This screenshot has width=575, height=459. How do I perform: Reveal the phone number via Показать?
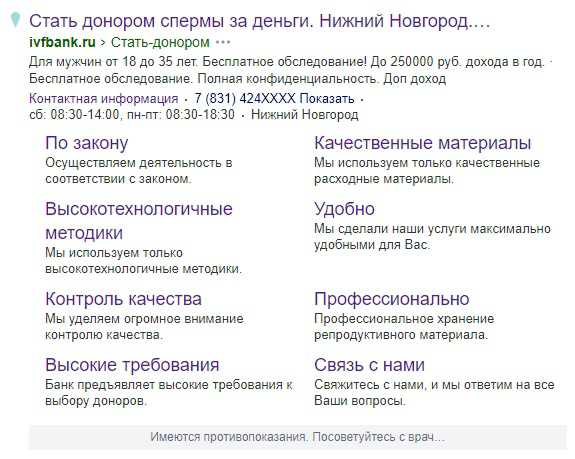(x=327, y=99)
